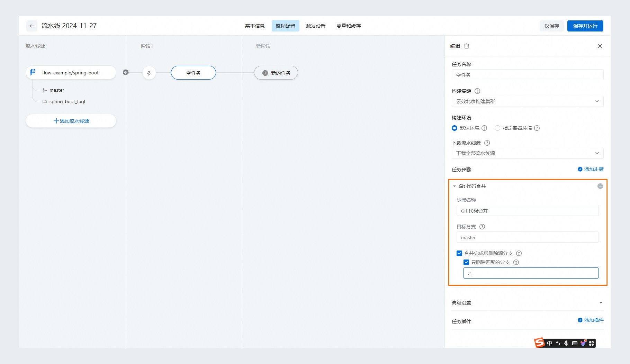Click the 新阶段 stage label

263,46
